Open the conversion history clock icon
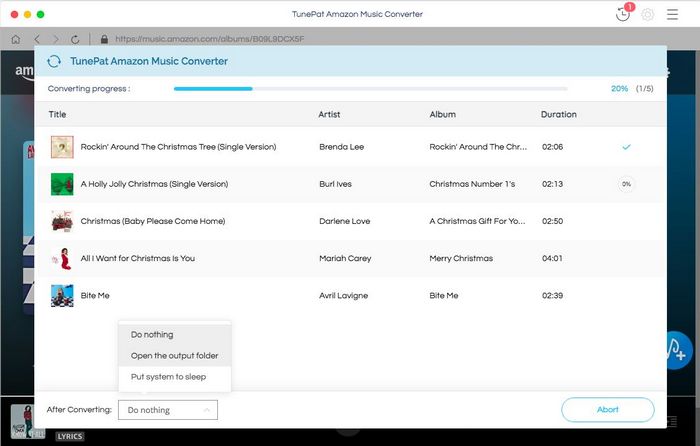The width and height of the screenshot is (700, 446). (x=623, y=14)
